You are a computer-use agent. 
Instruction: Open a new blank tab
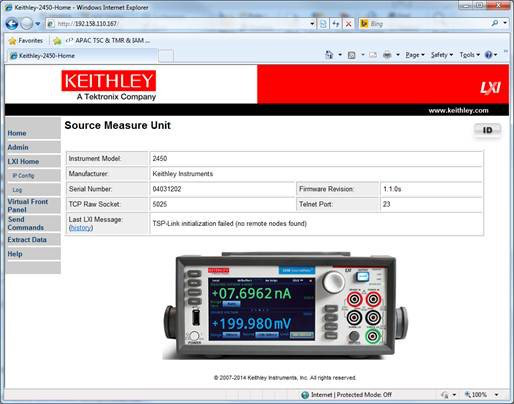(x=166, y=56)
